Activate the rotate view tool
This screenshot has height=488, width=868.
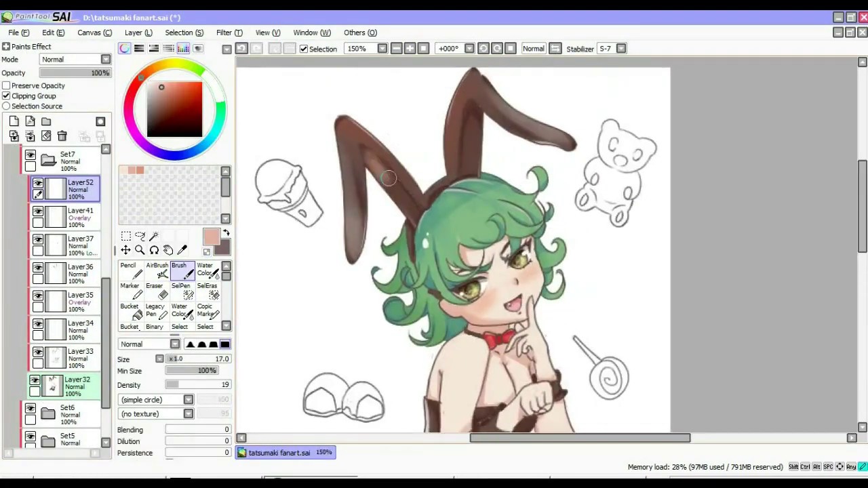tap(154, 250)
